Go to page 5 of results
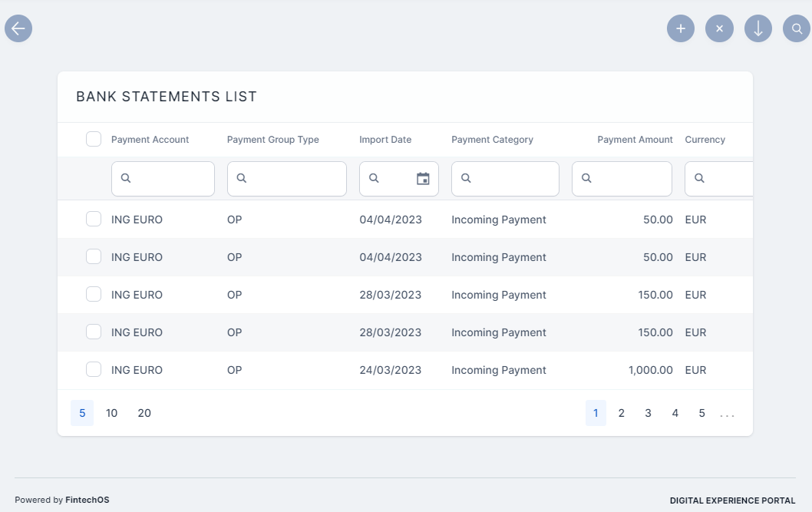Screen dimensions: 812x512 (701, 413)
